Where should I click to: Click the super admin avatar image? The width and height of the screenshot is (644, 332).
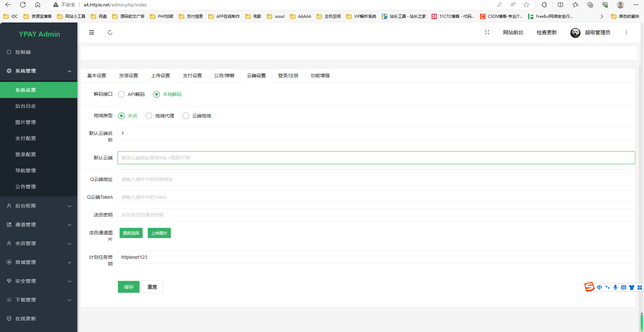pyautogui.click(x=575, y=33)
